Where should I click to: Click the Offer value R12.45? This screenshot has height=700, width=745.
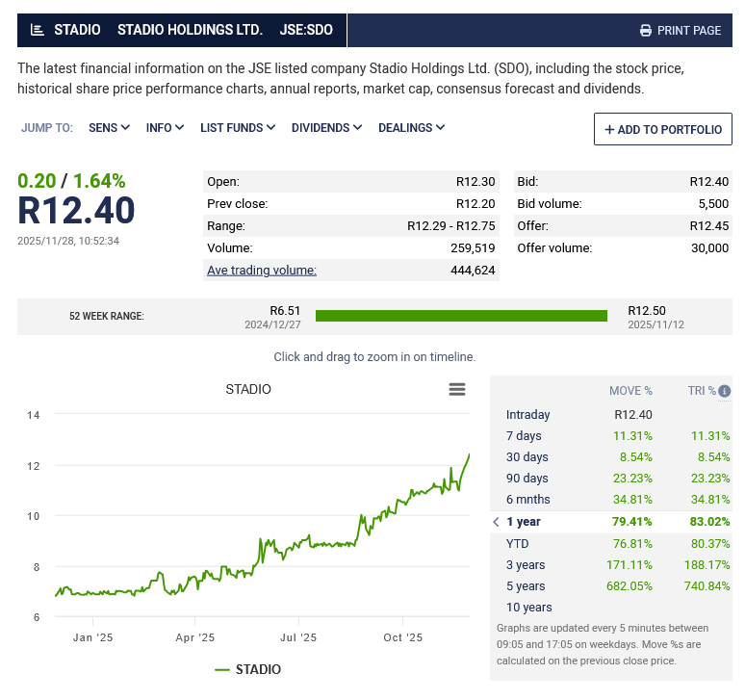click(x=708, y=225)
